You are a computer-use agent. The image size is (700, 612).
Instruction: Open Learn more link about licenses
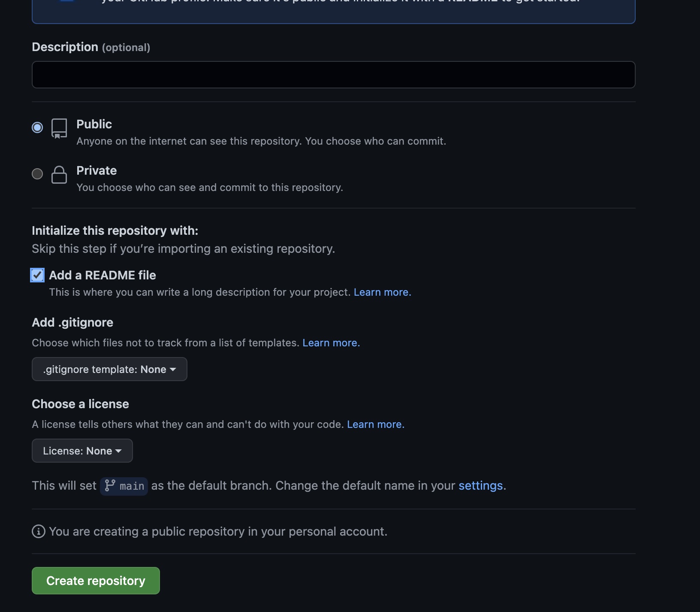pos(375,424)
